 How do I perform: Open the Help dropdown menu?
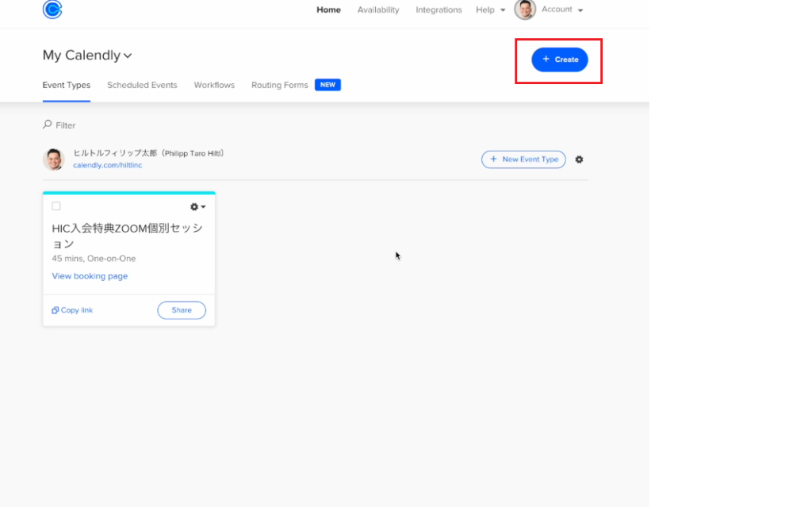tap(490, 10)
